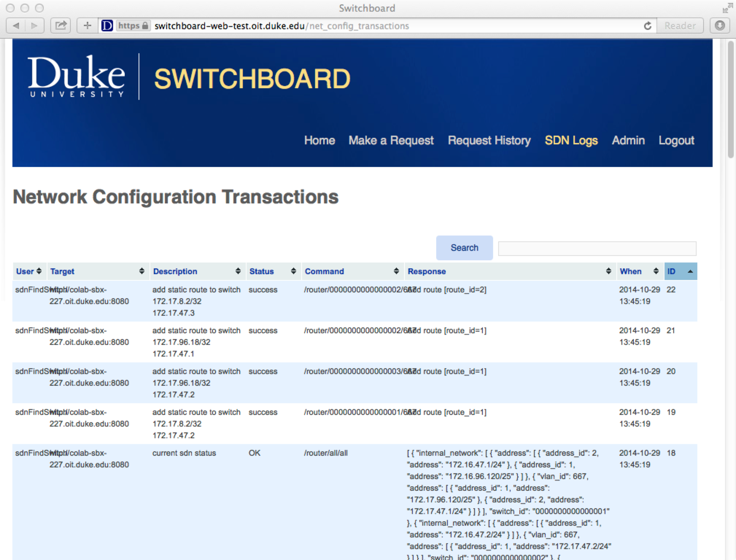
Task: Sort table by Target column
Action: point(98,271)
